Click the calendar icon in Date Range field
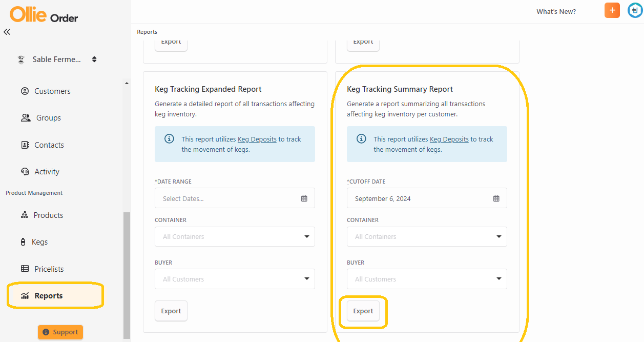This screenshot has width=644, height=342. (304, 198)
